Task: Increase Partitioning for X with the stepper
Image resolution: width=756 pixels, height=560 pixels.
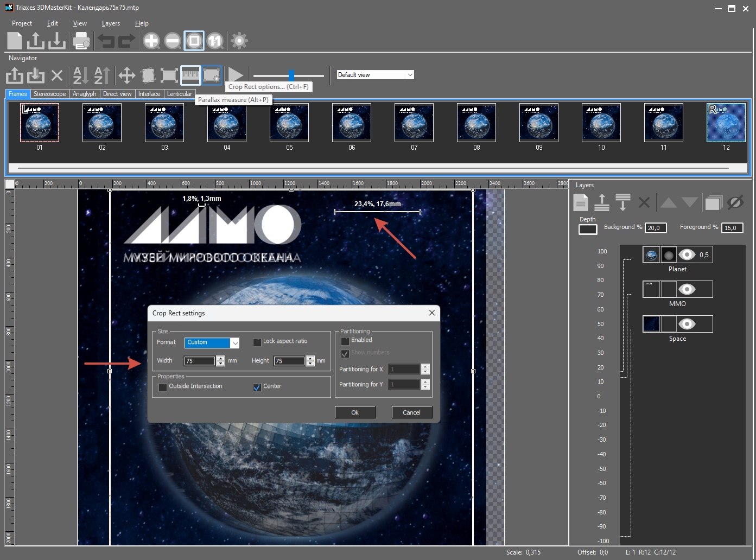Action: (x=425, y=366)
